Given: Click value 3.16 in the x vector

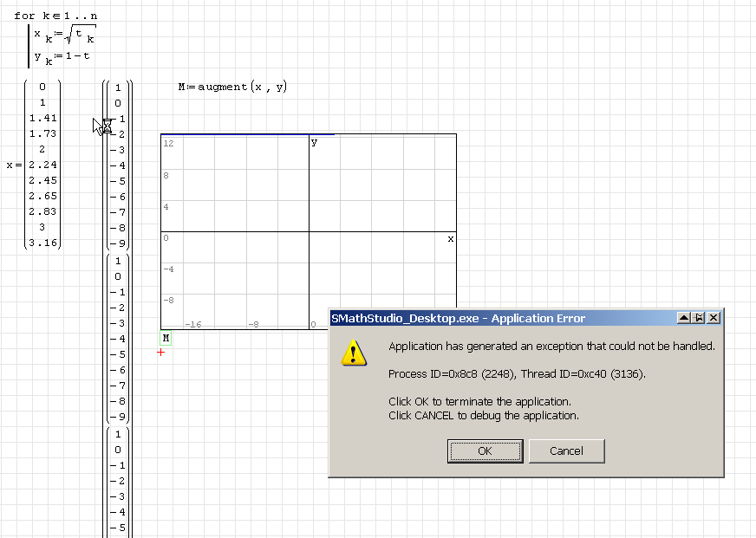Looking at the screenshot, I should (42, 243).
